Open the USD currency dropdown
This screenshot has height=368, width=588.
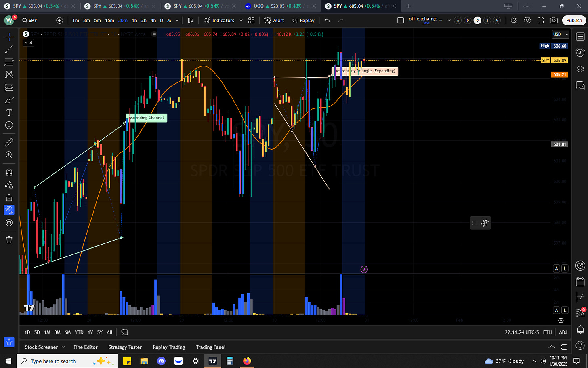pos(561,34)
